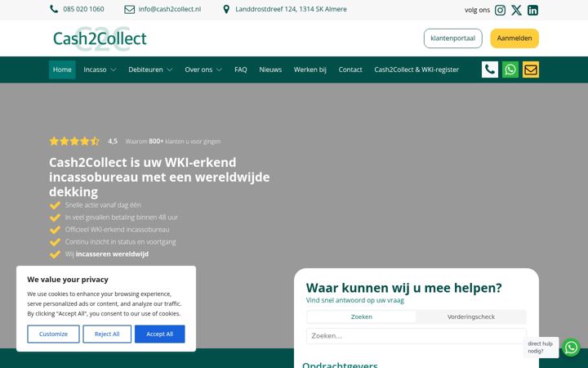The height and width of the screenshot is (368, 588).
Task: Click the 4,5 rating value
Action: click(x=113, y=141)
